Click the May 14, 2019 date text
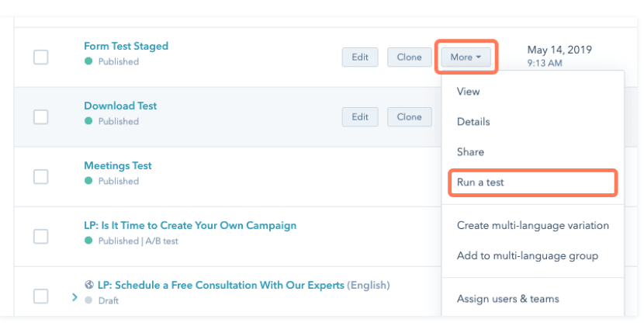The width and height of the screenshot is (644, 333). (559, 50)
